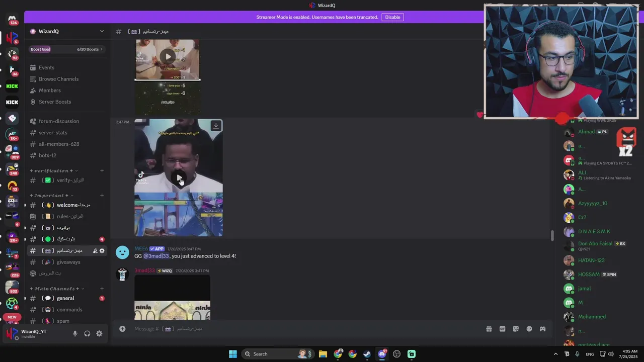Open member Azyyyyyz_10 in member list
Screen dimensions: 644x362
(x=592, y=203)
